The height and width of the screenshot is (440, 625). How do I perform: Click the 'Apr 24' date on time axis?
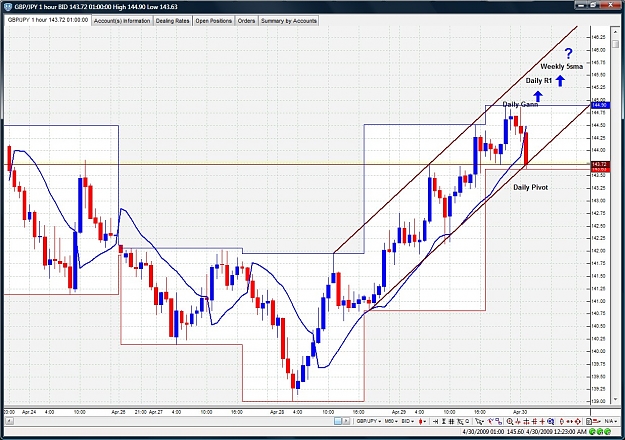[29, 412]
